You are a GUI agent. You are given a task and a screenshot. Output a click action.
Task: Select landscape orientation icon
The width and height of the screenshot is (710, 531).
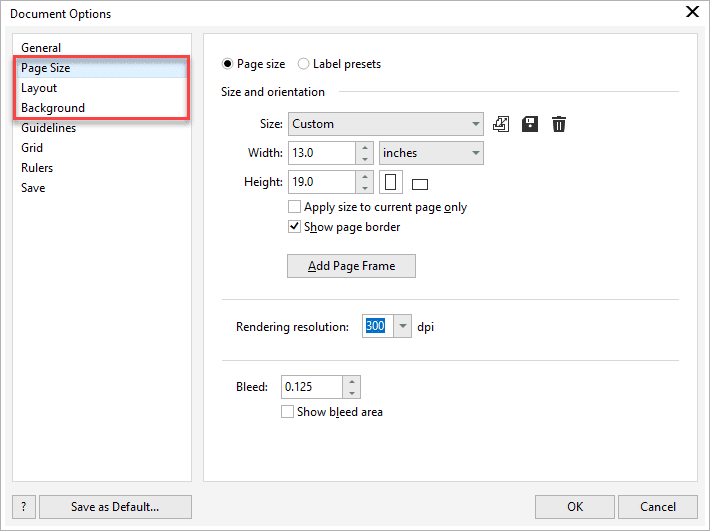(x=420, y=184)
